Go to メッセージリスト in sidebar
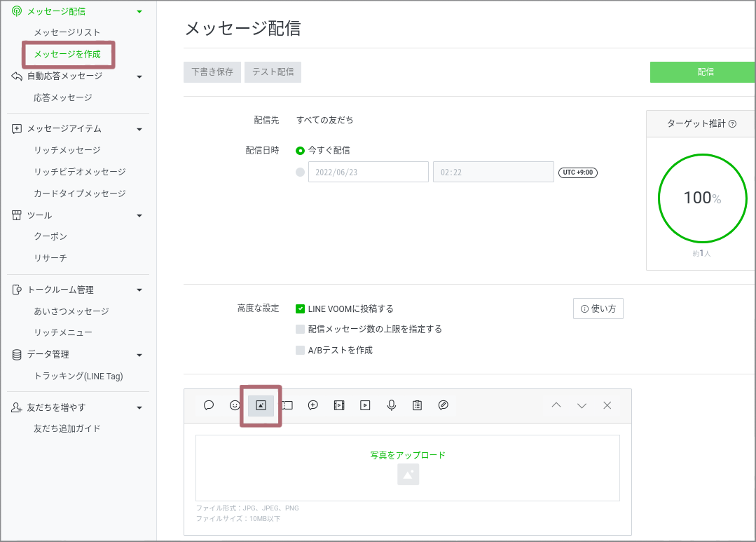The width and height of the screenshot is (756, 542). [67, 33]
